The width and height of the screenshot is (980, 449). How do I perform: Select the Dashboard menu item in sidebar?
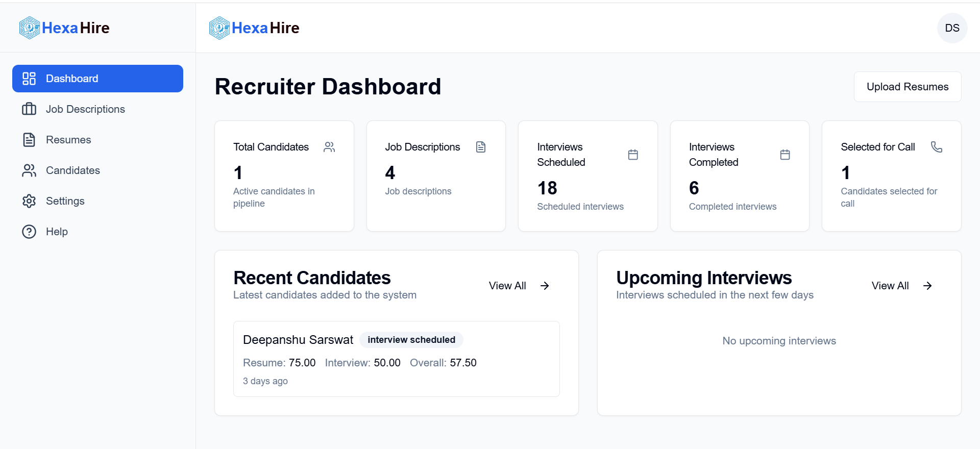click(x=72, y=79)
